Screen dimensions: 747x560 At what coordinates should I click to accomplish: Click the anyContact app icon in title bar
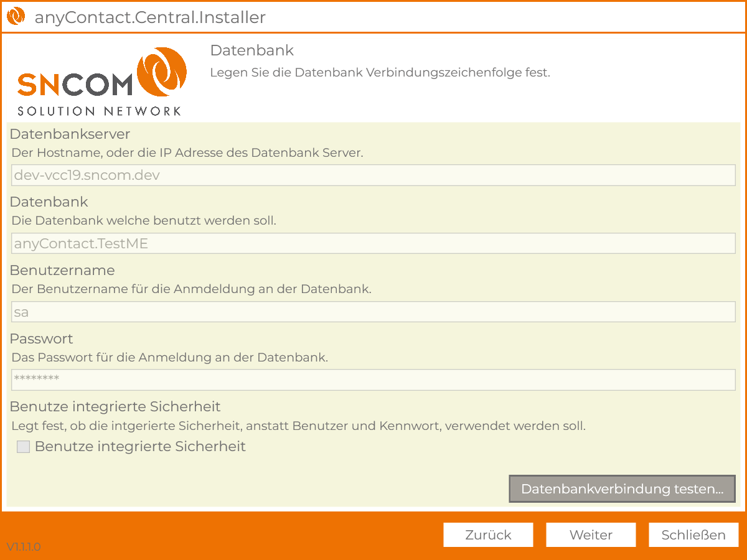[15, 17]
